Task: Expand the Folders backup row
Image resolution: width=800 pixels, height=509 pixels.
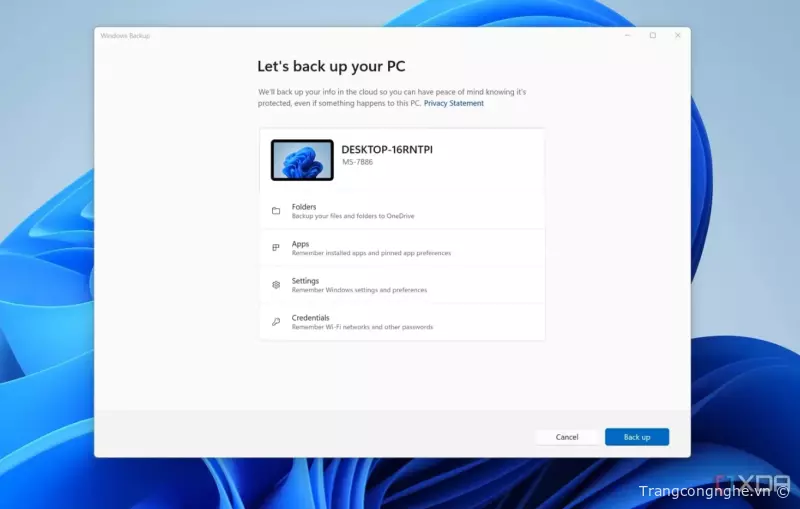Action: [402, 211]
